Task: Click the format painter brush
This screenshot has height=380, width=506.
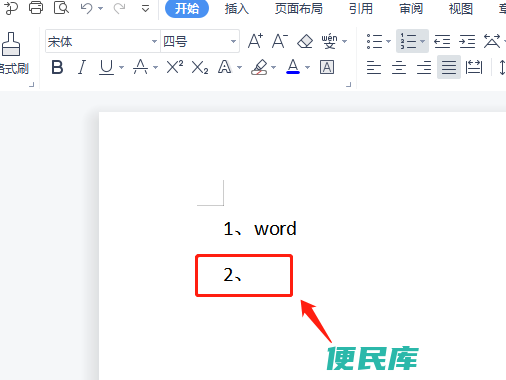Action: coord(11,44)
